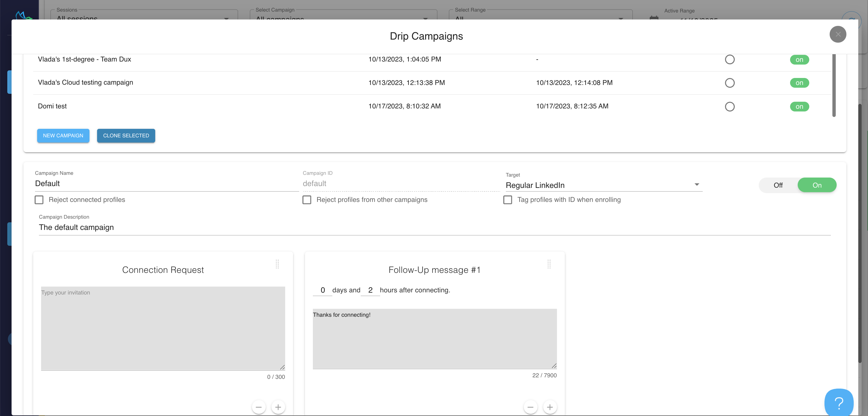Check Tag profiles with ID when enrolling

pos(507,200)
